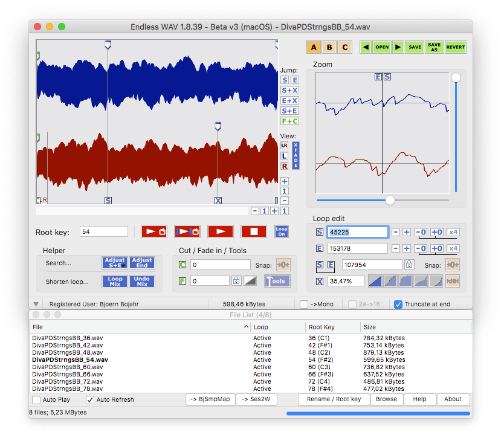Toggle fade-in lock icon
Screen dimensions: 504x432
(x=236, y=281)
